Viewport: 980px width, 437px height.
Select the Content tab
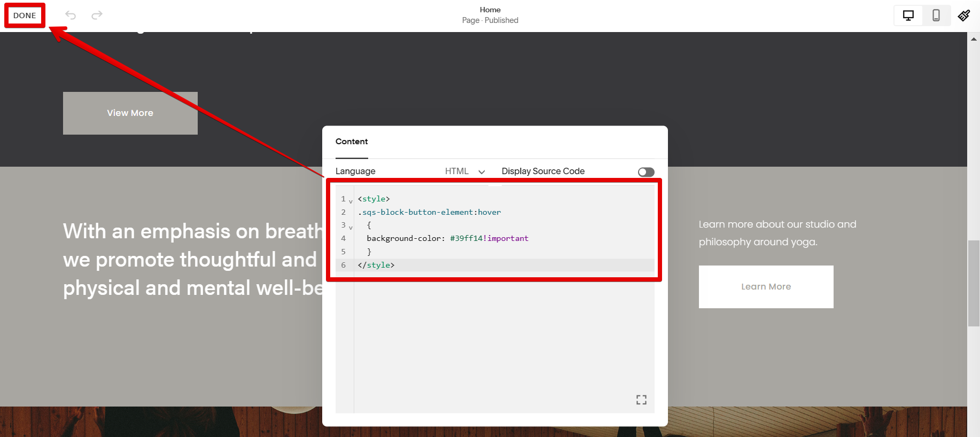click(352, 142)
